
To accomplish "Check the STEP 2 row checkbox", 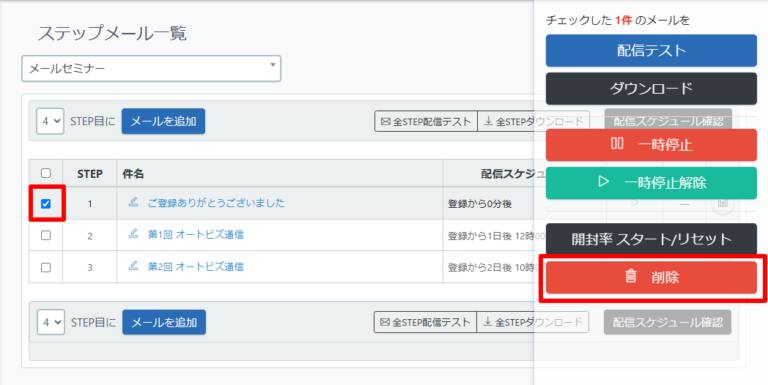I will click(x=46, y=236).
